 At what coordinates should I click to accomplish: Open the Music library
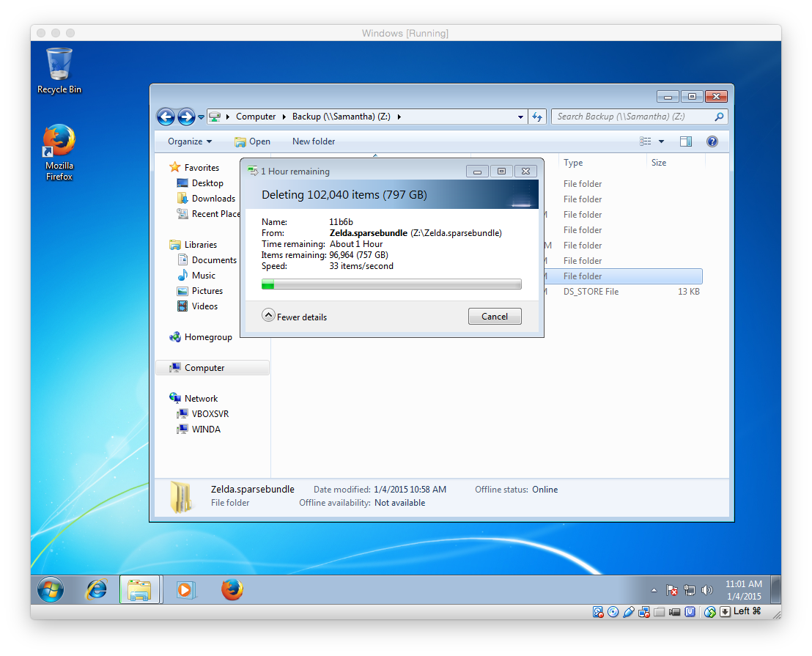pyautogui.click(x=196, y=276)
